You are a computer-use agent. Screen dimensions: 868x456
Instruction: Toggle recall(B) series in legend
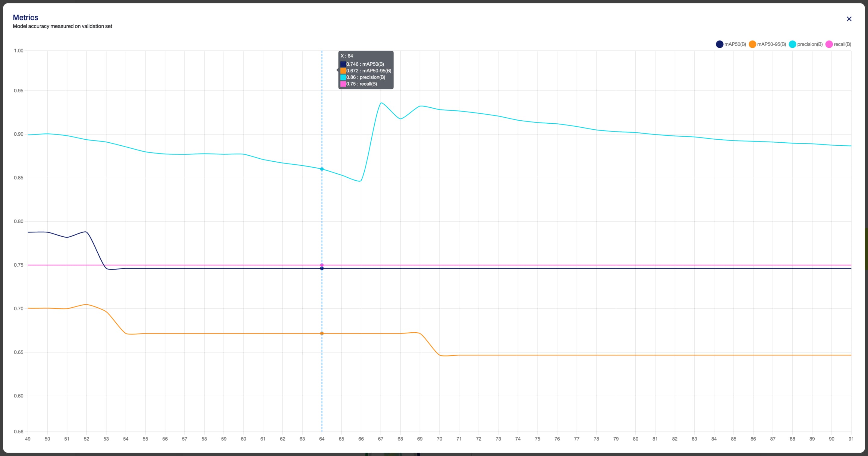842,44
